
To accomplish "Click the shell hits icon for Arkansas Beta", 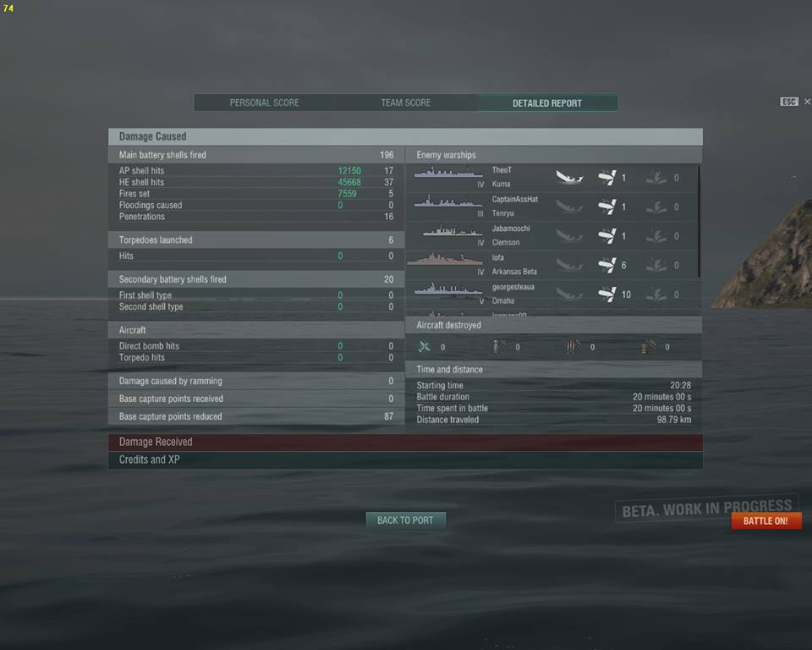I will pos(607,265).
